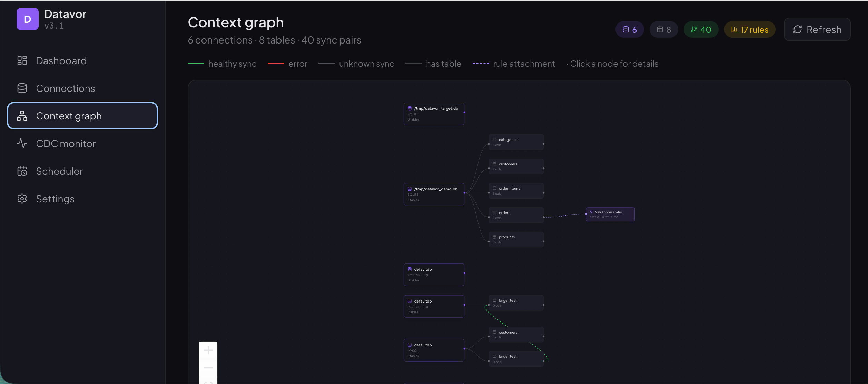This screenshot has height=384, width=868.
Task: Open the Dashboard page
Action: click(x=82, y=61)
